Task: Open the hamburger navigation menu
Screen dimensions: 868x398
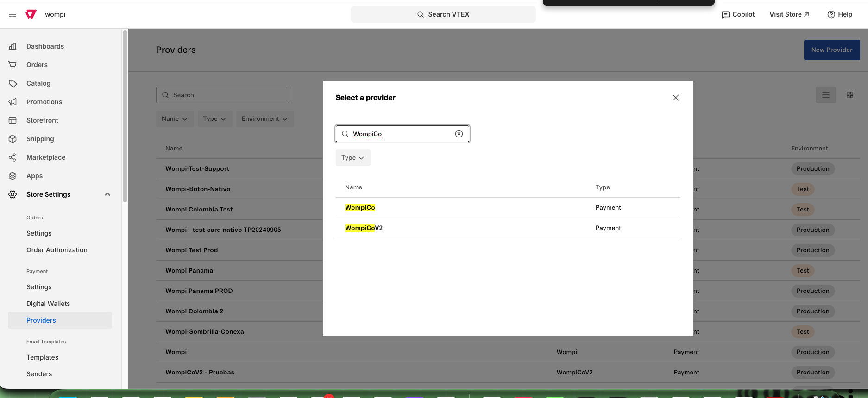Action: (x=13, y=14)
